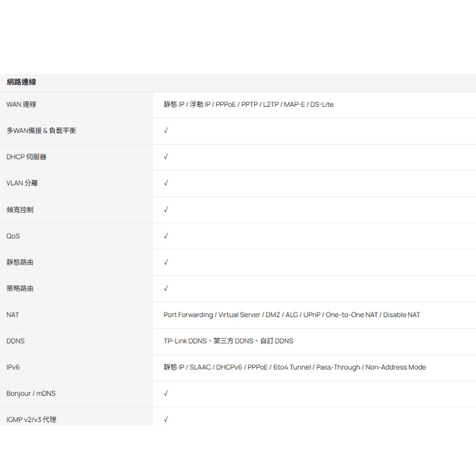476x476 pixels.
Task: Click the Bonjour / mDNS label
Action: (x=31, y=394)
